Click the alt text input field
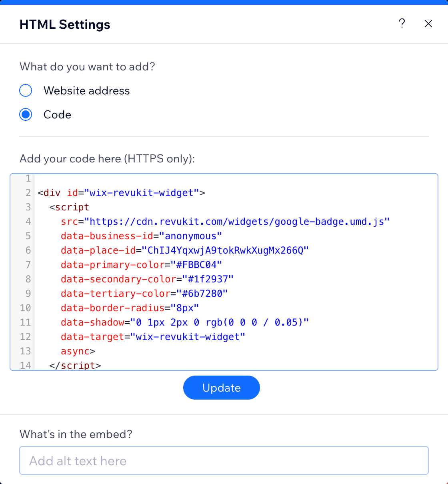Viewport: 448px width, 484px height. (x=224, y=460)
